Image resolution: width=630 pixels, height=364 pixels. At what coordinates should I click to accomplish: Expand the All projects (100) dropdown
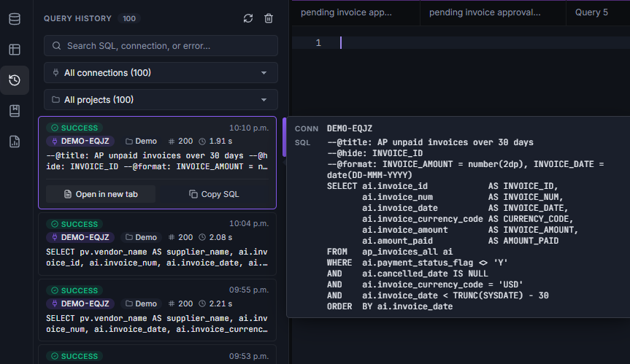[x=161, y=99]
